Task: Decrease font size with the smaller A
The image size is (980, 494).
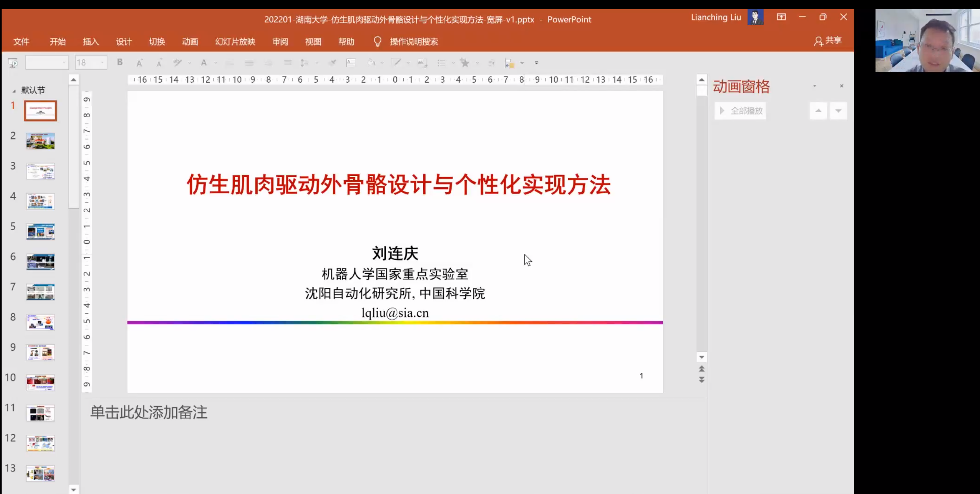Action: pos(159,63)
